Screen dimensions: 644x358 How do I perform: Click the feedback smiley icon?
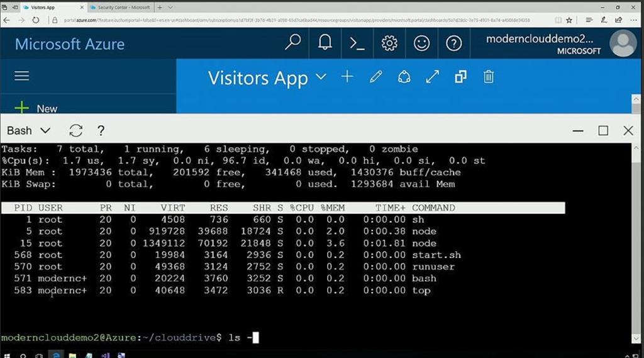421,43
